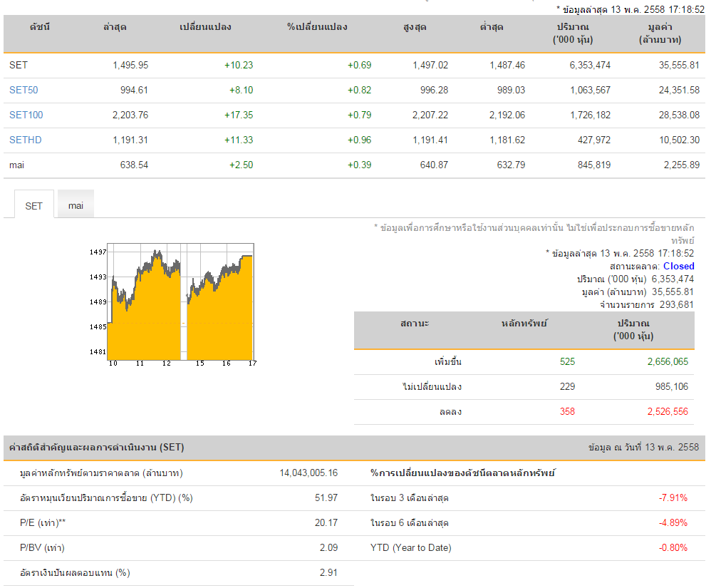Image resolution: width=706 pixels, height=588 pixels.
Task: Select mai trade value 2,255.89
Action: [x=682, y=165]
